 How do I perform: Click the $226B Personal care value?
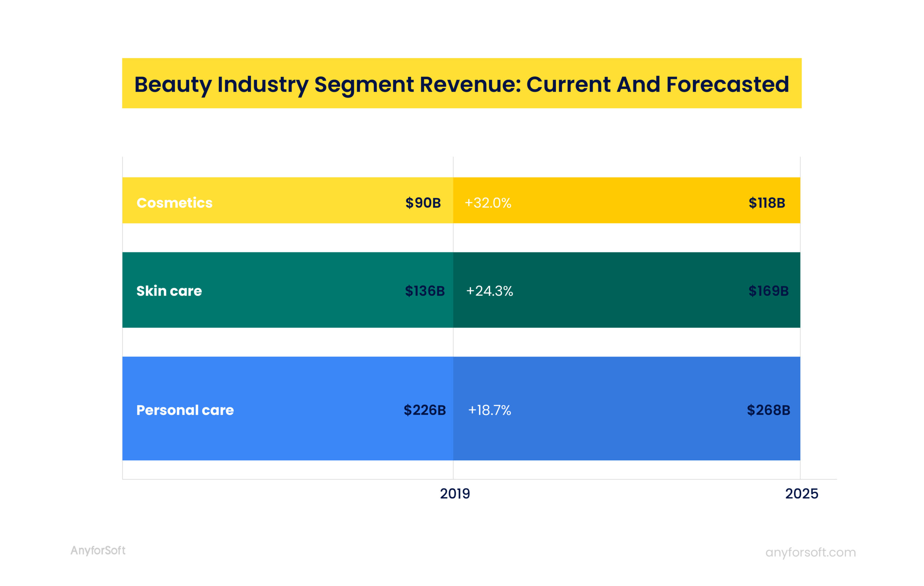[425, 410]
